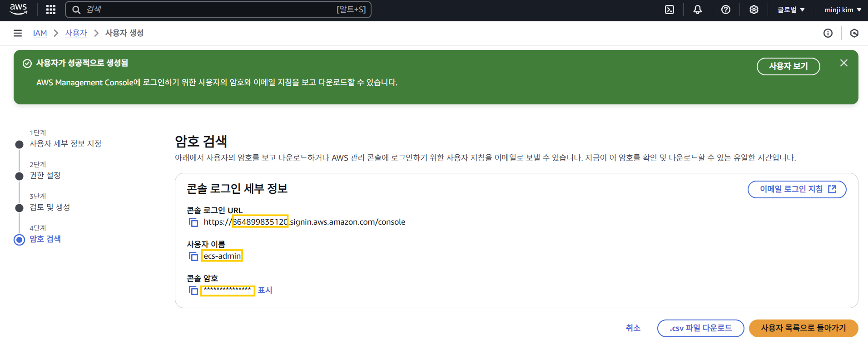Open the info panel icon

pos(828,33)
